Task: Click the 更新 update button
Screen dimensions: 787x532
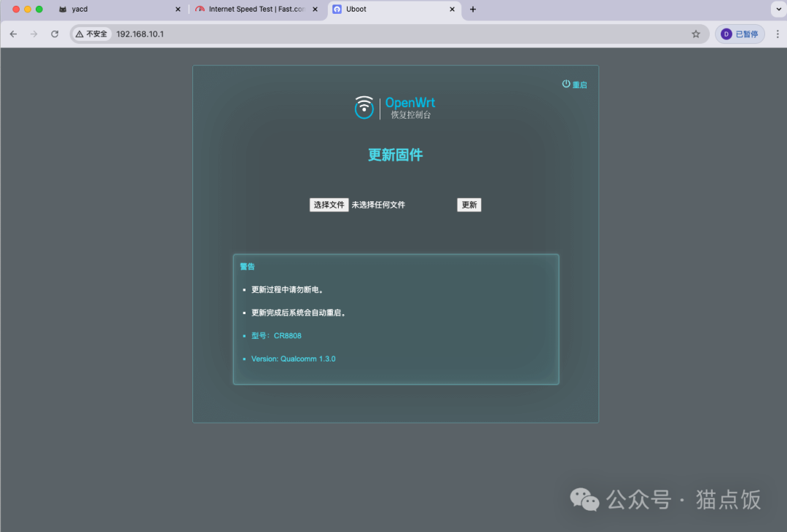Action: [469, 205]
